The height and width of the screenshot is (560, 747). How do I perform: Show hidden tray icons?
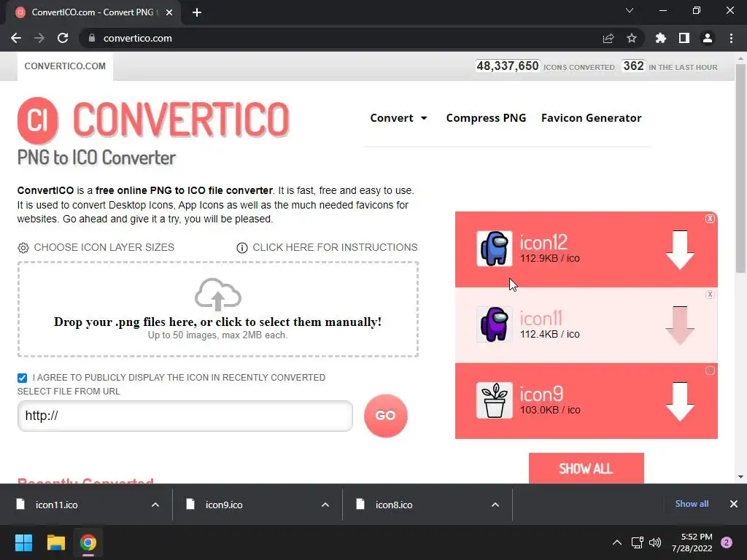click(x=617, y=542)
